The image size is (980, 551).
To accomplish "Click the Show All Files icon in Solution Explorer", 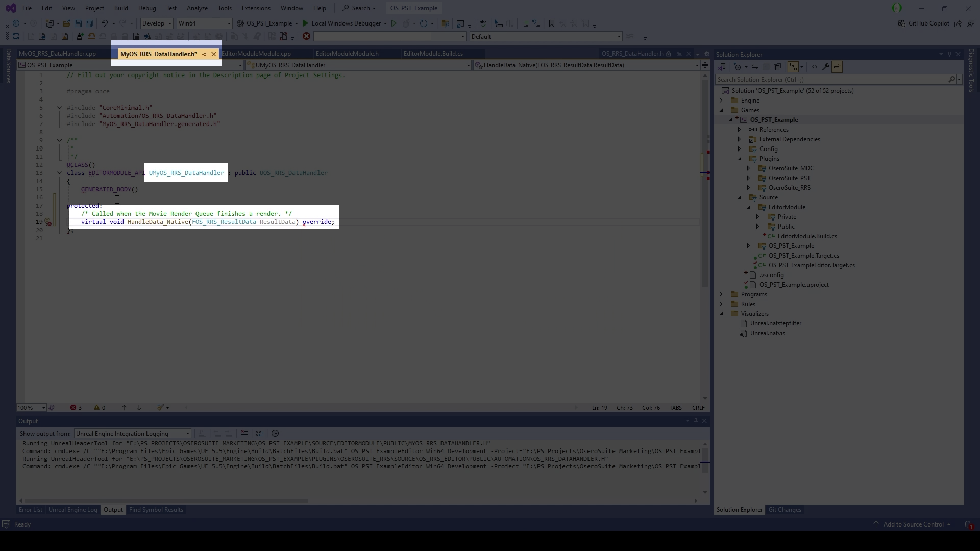I will click(x=777, y=67).
